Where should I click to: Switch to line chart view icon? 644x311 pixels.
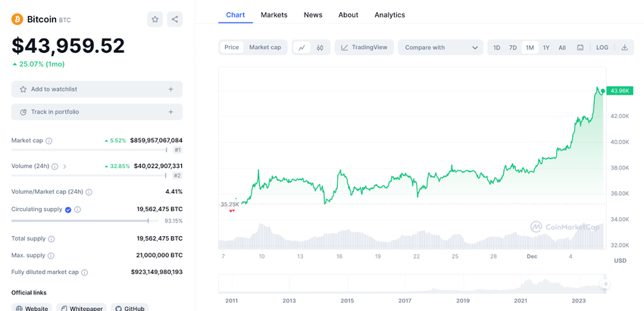point(302,48)
